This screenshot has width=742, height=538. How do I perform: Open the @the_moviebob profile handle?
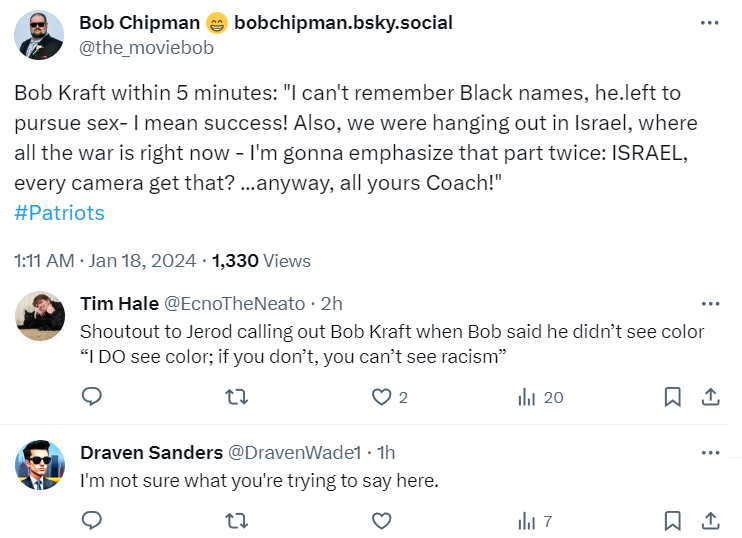tap(146, 47)
